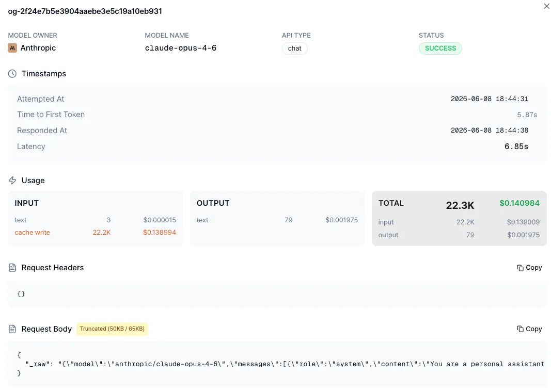This screenshot has height=392, width=551.
Task: Click the Truncated (50KB / 65KB) badge
Action: coord(112,329)
